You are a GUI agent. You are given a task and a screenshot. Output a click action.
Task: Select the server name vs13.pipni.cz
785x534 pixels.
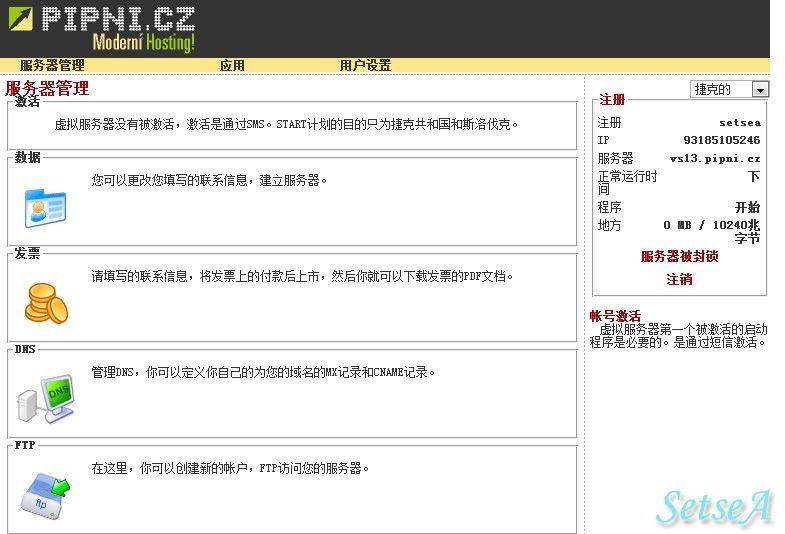[715, 159]
